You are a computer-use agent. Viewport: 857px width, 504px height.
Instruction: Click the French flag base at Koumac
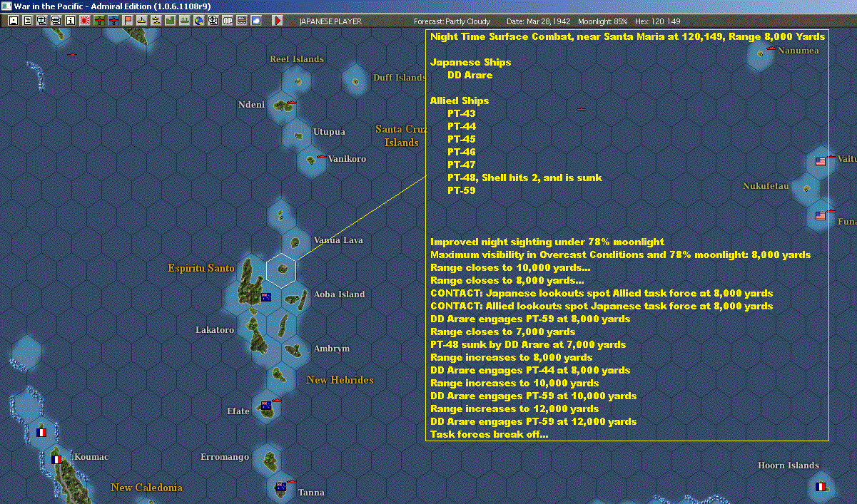[56, 460]
